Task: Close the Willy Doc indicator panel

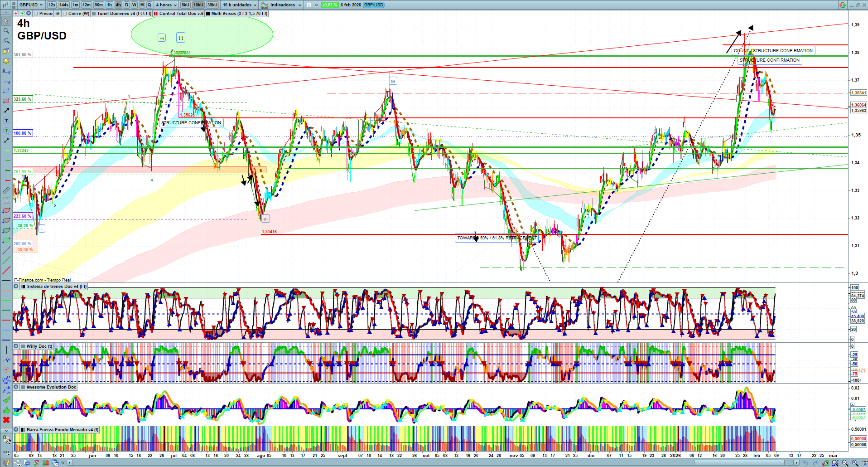Action: point(16,346)
